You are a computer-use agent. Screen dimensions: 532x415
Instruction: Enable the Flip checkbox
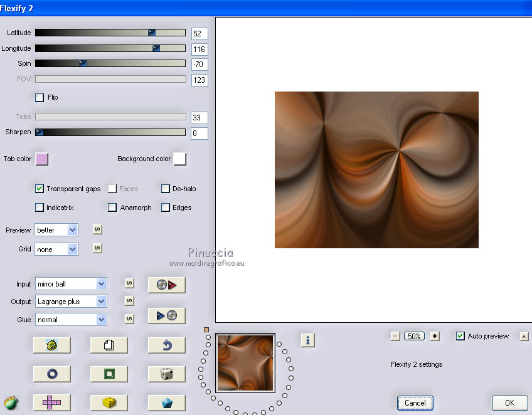coord(40,98)
